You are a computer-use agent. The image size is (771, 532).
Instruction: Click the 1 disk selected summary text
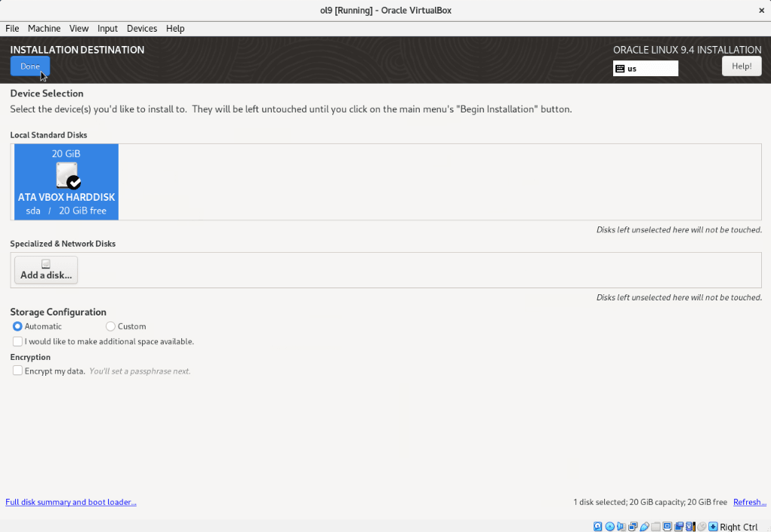pos(650,502)
